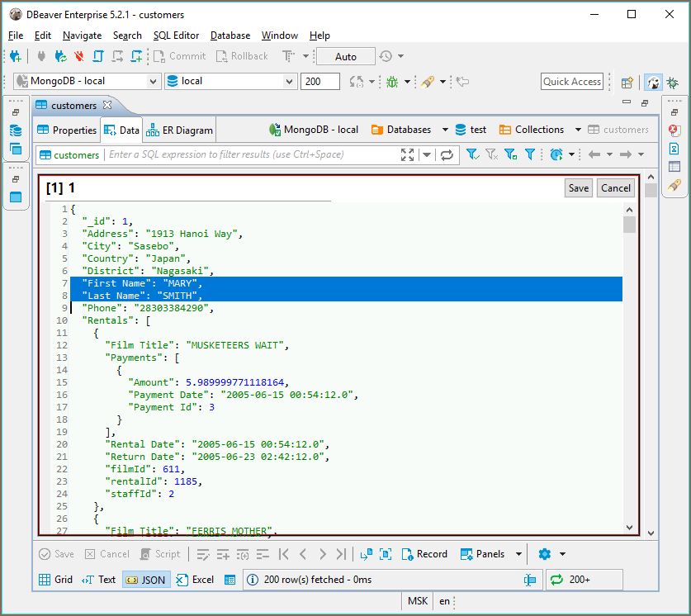Click the transaction log clock icon
Viewport: 691px width, 616px height.
pyautogui.click(x=386, y=56)
